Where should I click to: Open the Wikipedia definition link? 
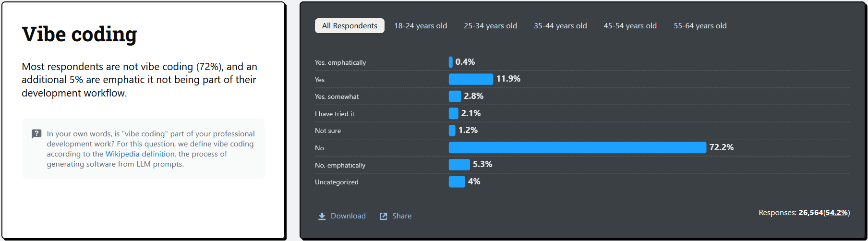140,154
